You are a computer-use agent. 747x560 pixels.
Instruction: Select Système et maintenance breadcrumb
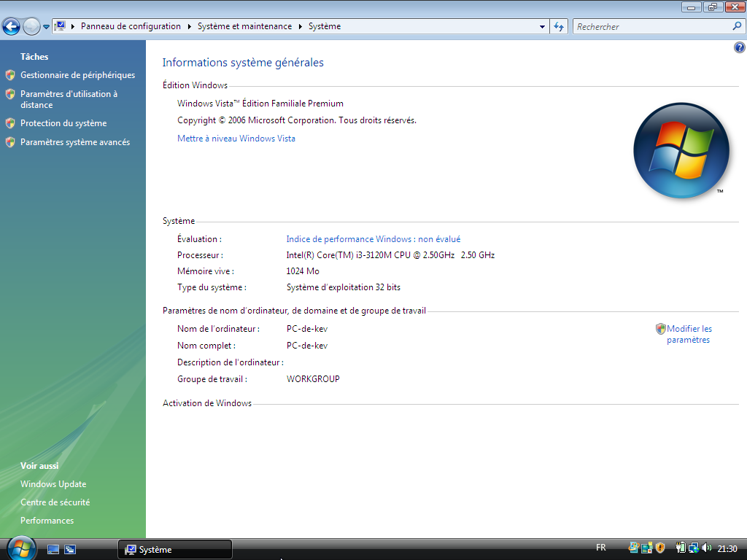244,26
